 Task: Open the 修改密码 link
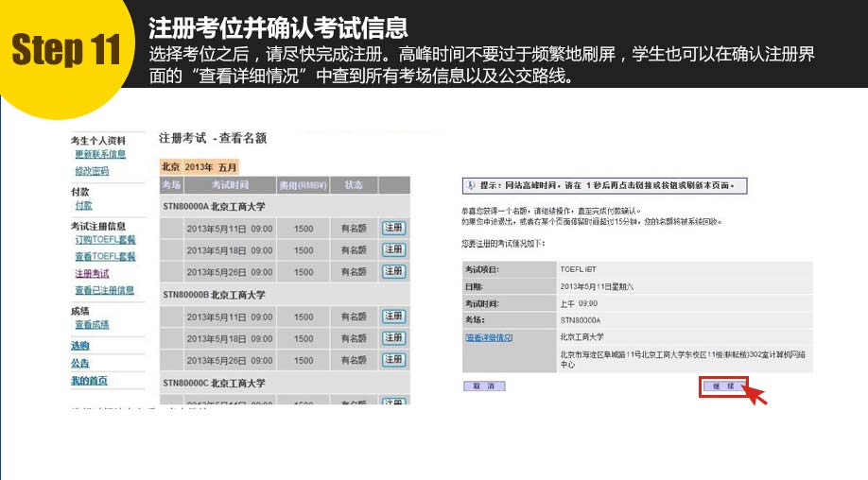[92, 171]
